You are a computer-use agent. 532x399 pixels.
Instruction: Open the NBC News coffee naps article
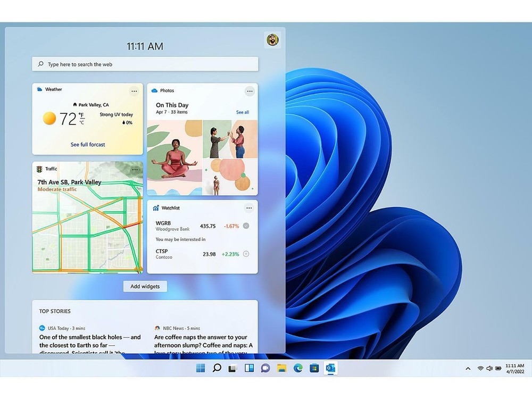[x=202, y=342]
